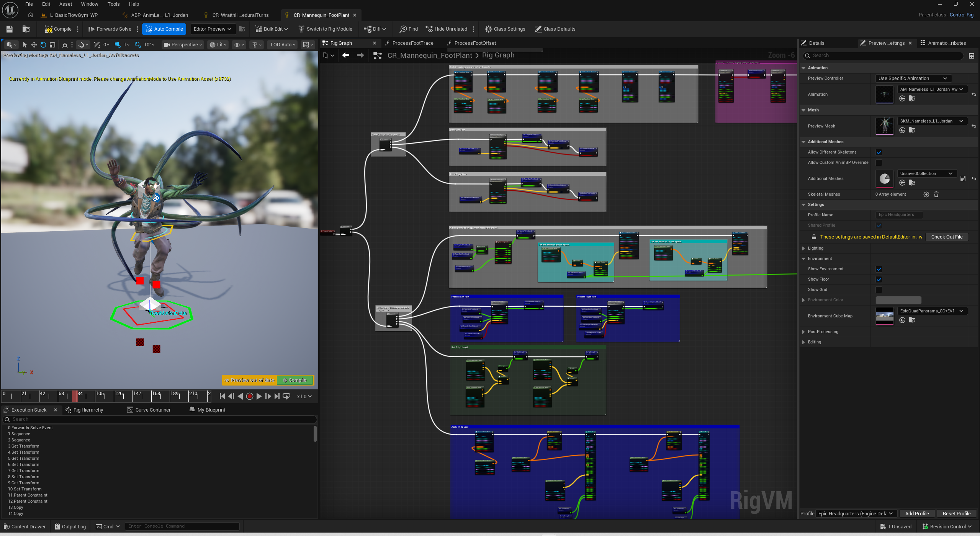Disable the Show Floor checkbox
The height and width of the screenshot is (536, 980).
coord(879,279)
